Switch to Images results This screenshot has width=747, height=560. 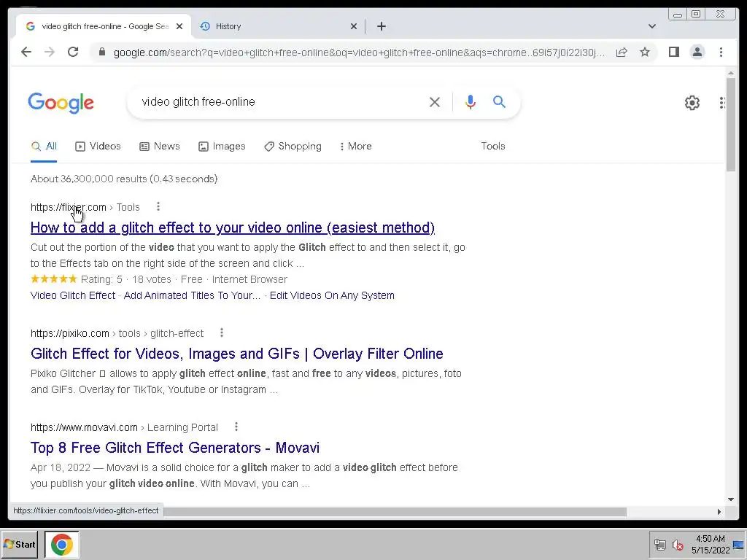[x=222, y=146]
